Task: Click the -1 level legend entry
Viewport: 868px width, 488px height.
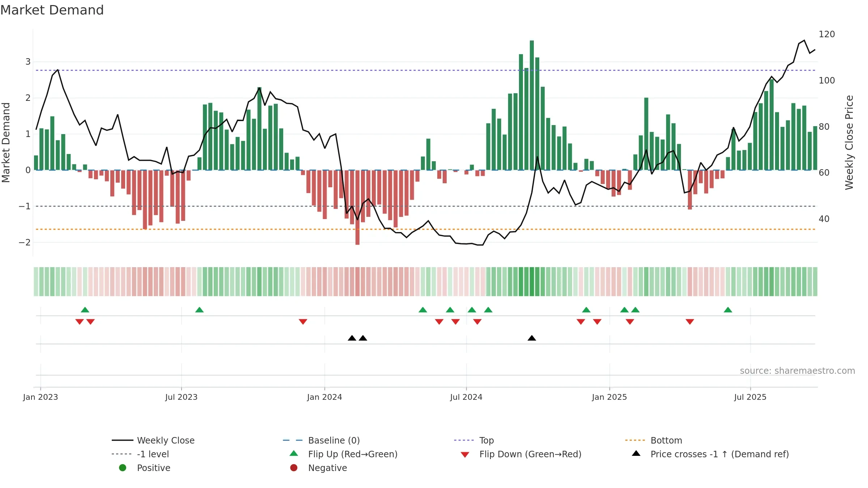Action: coord(140,454)
